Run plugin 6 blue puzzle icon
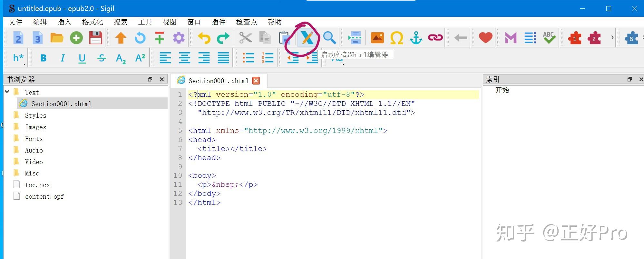Image resolution: width=644 pixels, height=259 pixels. coord(631,38)
